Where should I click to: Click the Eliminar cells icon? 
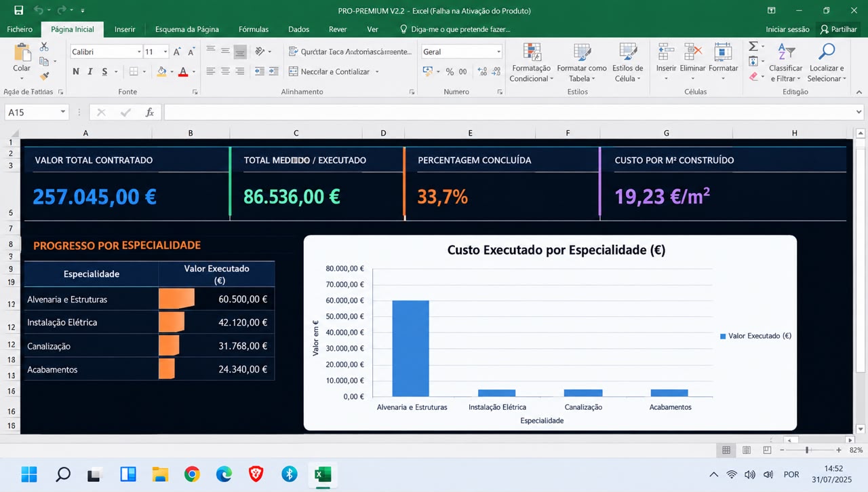[692, 52]
